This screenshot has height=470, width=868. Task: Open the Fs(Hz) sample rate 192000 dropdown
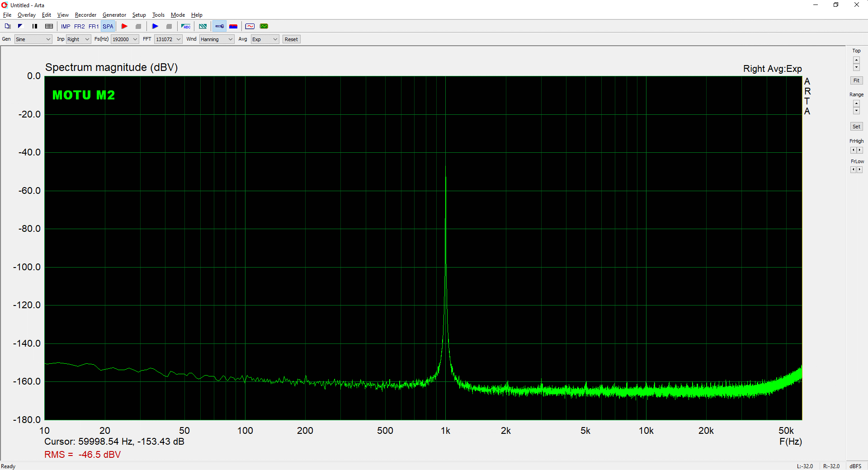point(125,39)
